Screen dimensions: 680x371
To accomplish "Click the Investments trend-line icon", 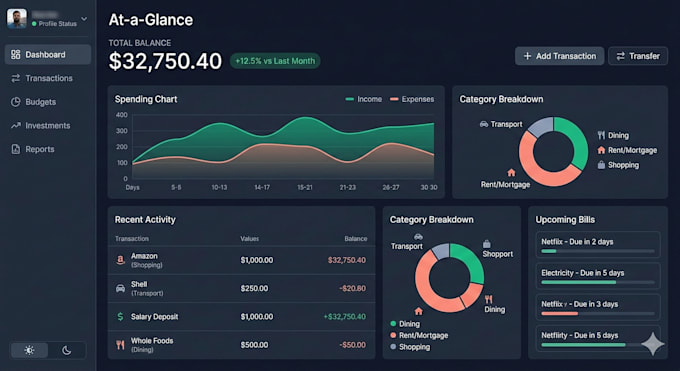I will [x=16, y=125].
